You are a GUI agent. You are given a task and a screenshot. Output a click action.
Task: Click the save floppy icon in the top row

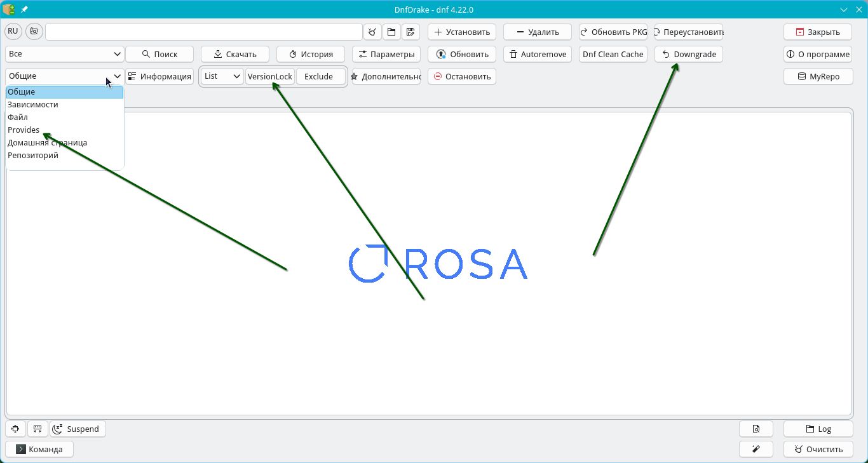click(410, 32)
